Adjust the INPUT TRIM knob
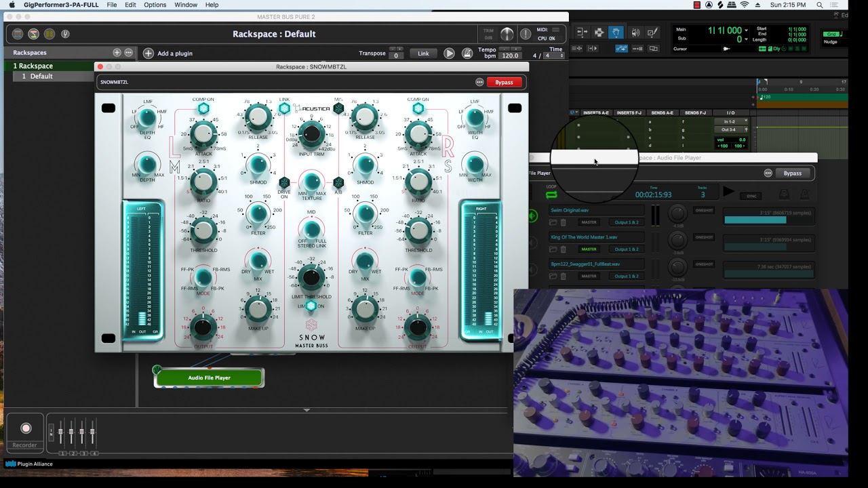Screen dimensions: 868x488 tap(311, 134)
